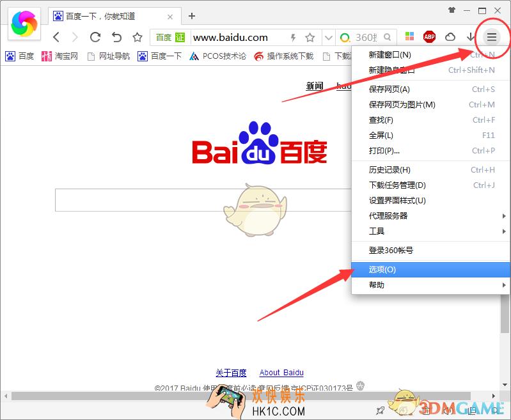Open the ABP ad blocker extension
This screenshot has width=511, height=420.
[x=429, y=37]
